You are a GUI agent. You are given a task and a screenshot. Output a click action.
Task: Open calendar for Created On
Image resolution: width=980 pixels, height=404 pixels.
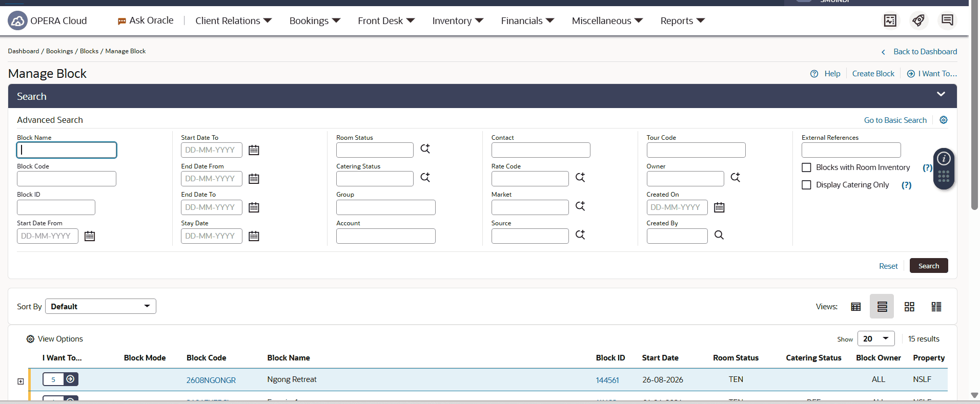[x=719, y=207]
